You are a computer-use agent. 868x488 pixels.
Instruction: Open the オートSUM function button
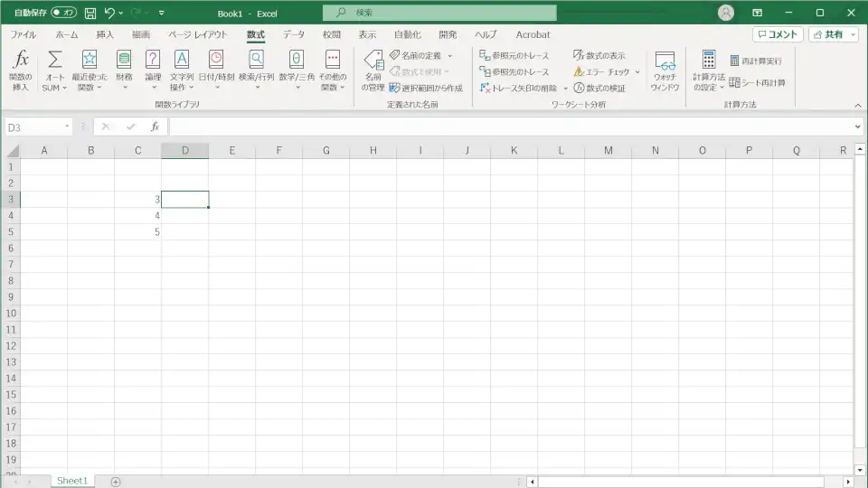pyautogui.click(x=55, y=70)
